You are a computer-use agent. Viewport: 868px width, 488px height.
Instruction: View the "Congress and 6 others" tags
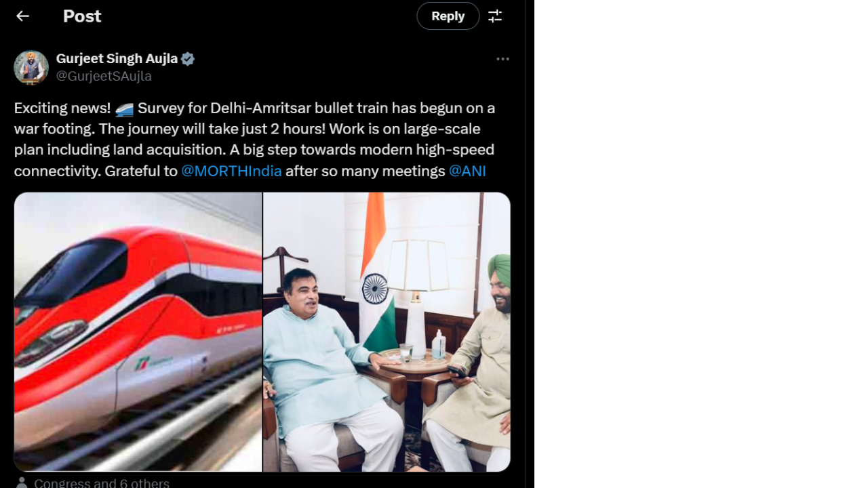pyautogui.click(x=102, y=483)
